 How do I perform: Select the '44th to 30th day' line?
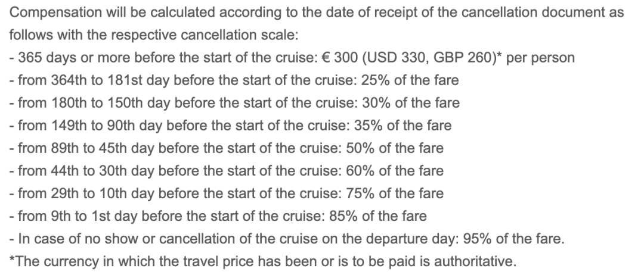tap(227, 171)
